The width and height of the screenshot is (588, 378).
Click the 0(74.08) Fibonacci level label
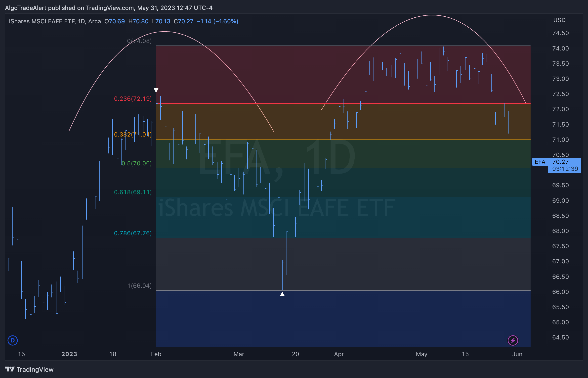pyautogui.click(x=139, y=41)
